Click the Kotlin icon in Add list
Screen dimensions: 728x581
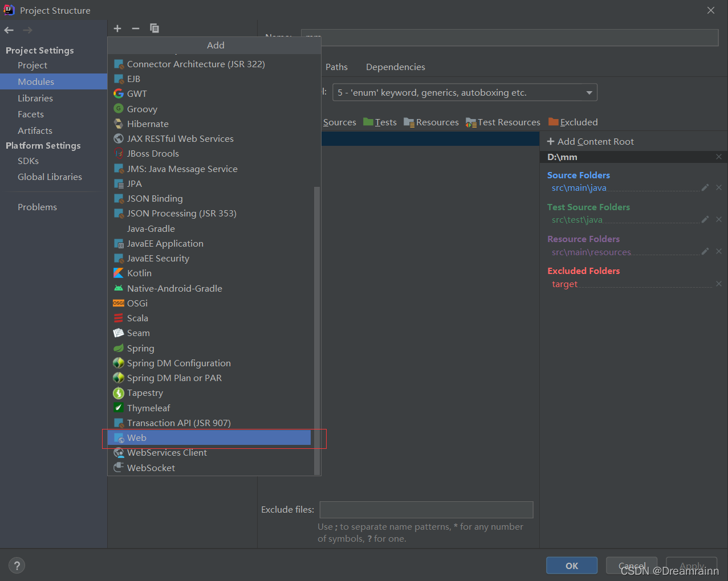click(x=119, y=273)
